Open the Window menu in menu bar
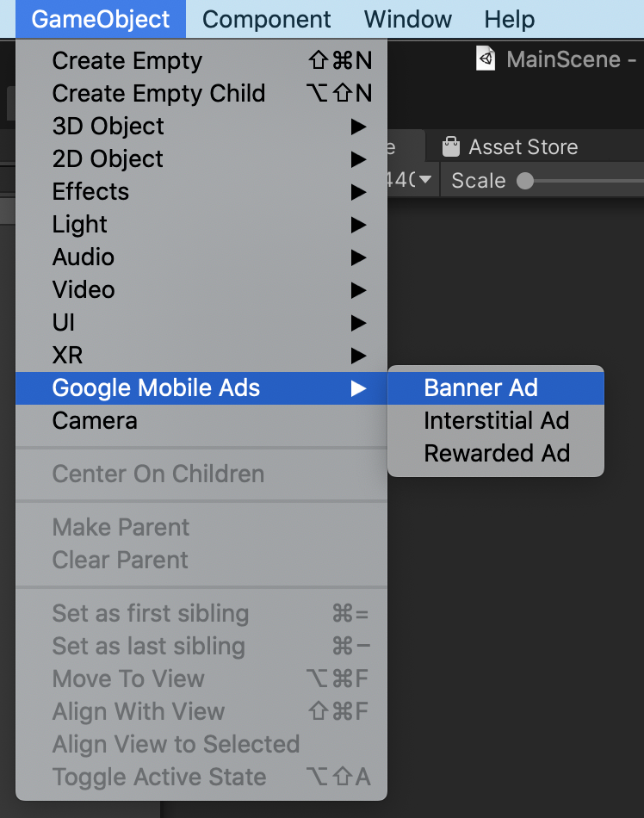644x818 pixels. click(x=407, y=19)
